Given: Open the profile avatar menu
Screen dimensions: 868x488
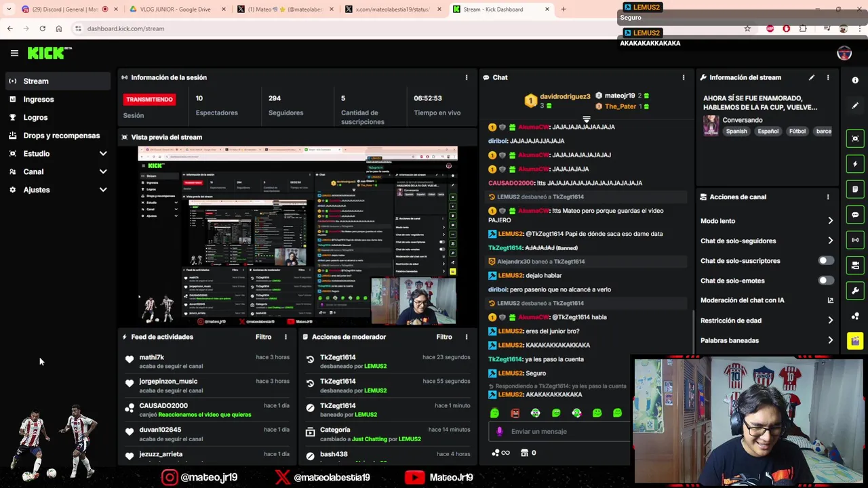Looking at the screenshot, I should point(844,54).
